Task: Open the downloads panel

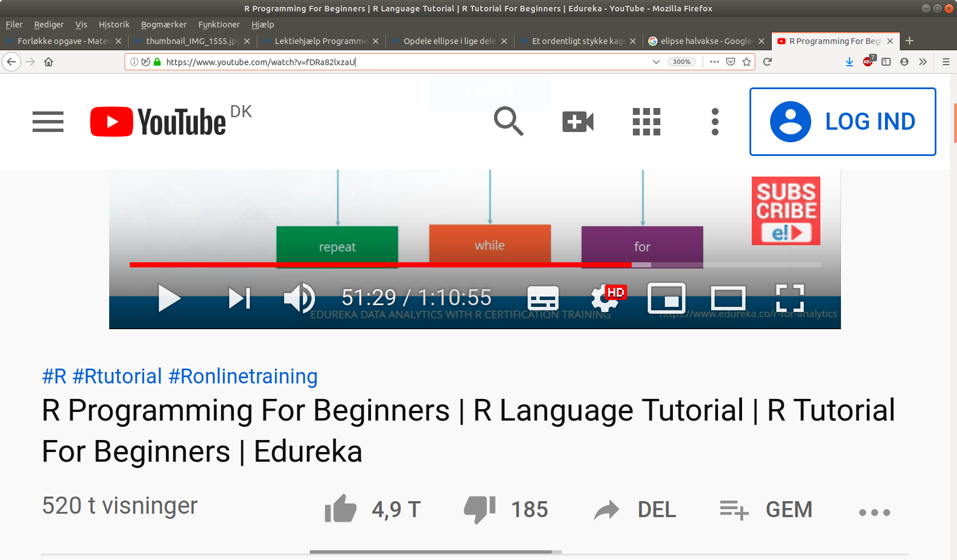Action: (x=850, y=62)
